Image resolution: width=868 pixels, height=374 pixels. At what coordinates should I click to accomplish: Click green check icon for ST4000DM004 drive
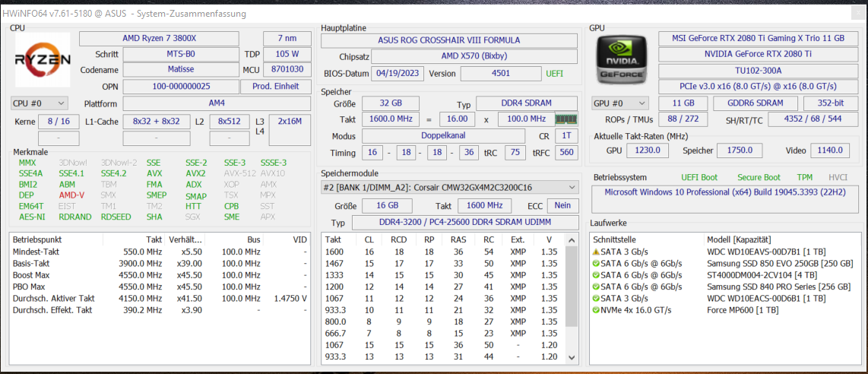[596, 275]
